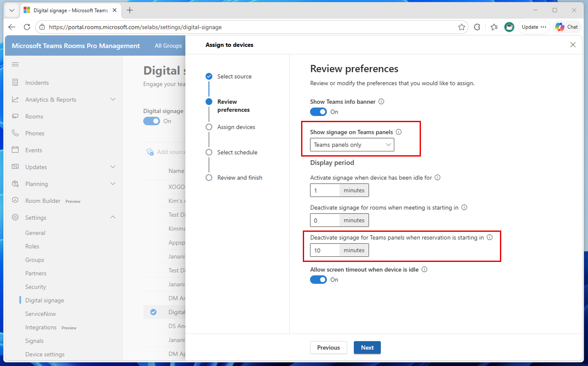The height and width of the screenshot is (366, 588).
Task: Click the Next button
Action: click(x=367, y=348)
